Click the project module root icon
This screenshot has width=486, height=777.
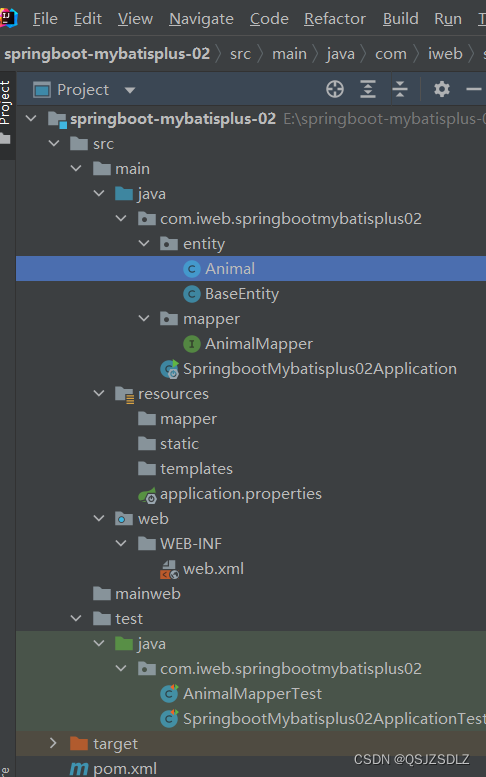pos(57,119)
